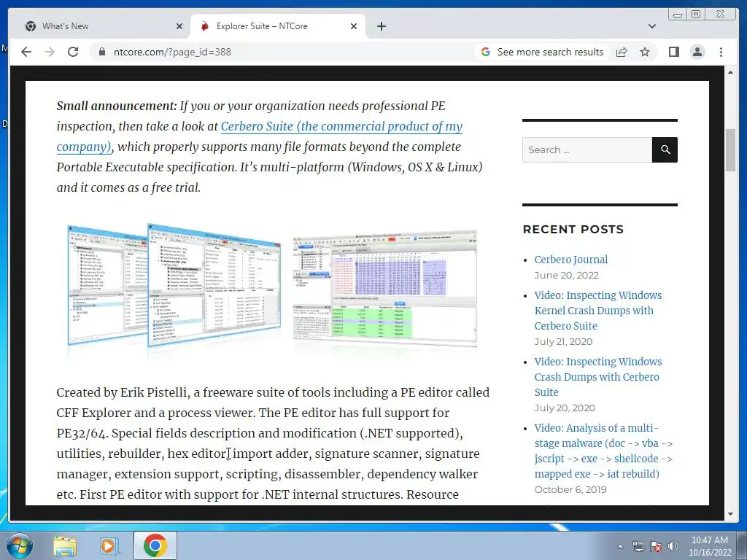Click the vertical scrollbar thumb
The width and height of the screenshot is (747, 560).
click(730, 150)
